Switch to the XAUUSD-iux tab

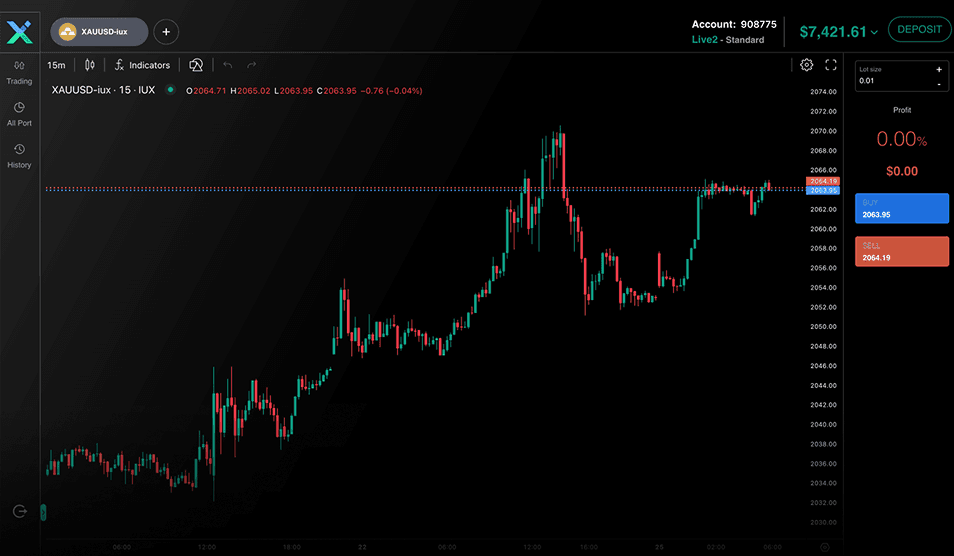click(x=99, y=32)
